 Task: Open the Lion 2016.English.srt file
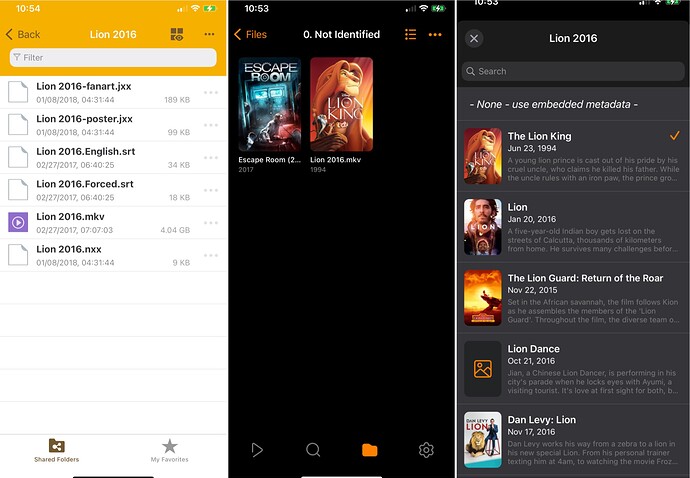pos(113,158)
